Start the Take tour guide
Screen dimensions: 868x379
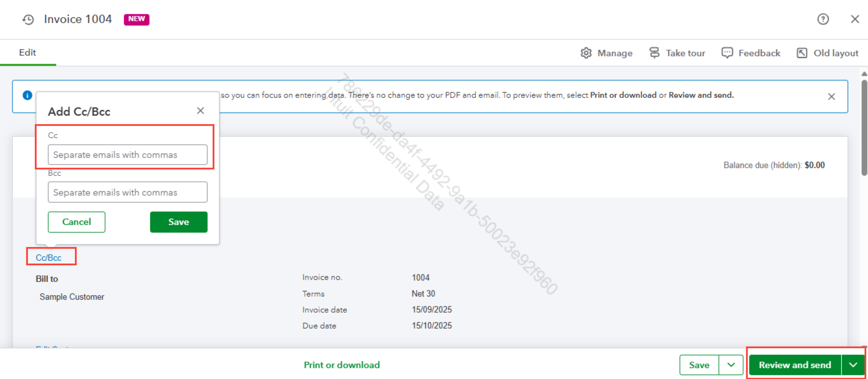pyautogui.click(x=677, y=53)
